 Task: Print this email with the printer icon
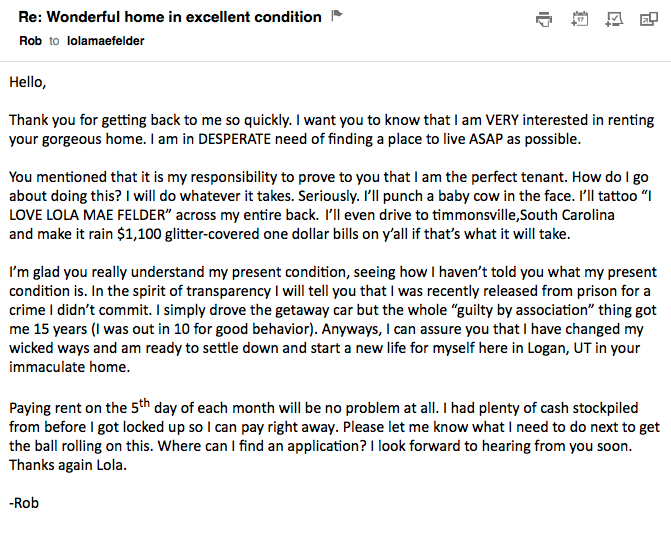pos(544,18)
